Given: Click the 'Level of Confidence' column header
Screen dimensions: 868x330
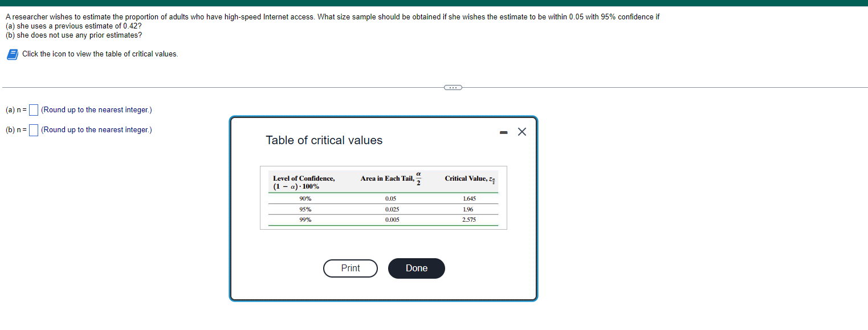Looking at the screenshot, I should (304, 182).
